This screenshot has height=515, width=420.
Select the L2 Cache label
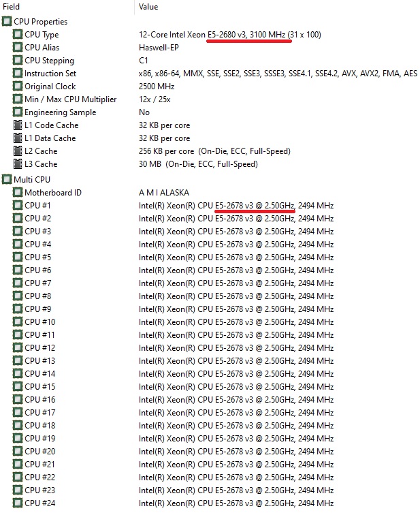pyautogui.click(x=41, y=151)
